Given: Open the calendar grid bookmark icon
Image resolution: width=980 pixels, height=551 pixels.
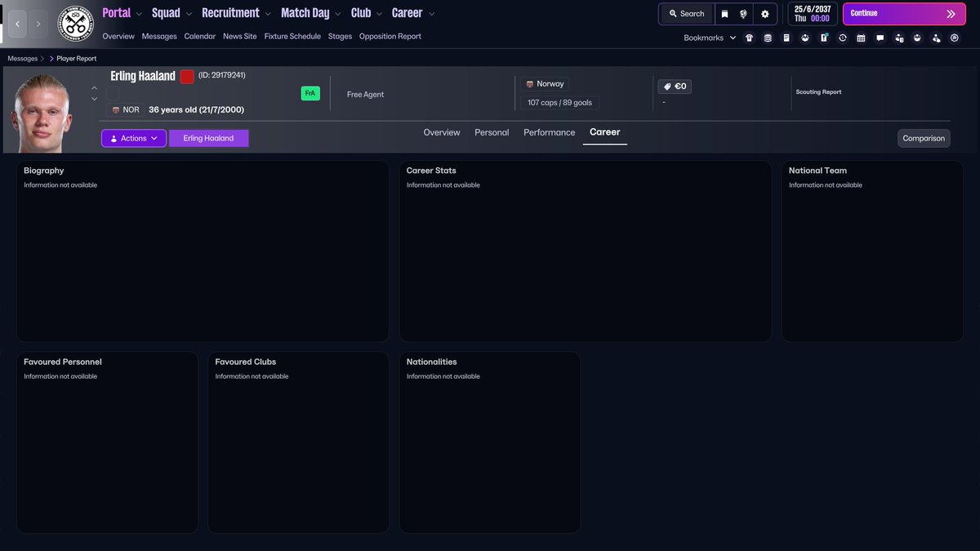Looking at the screenshot, I should pyautogui.click(x=861, y=38).
